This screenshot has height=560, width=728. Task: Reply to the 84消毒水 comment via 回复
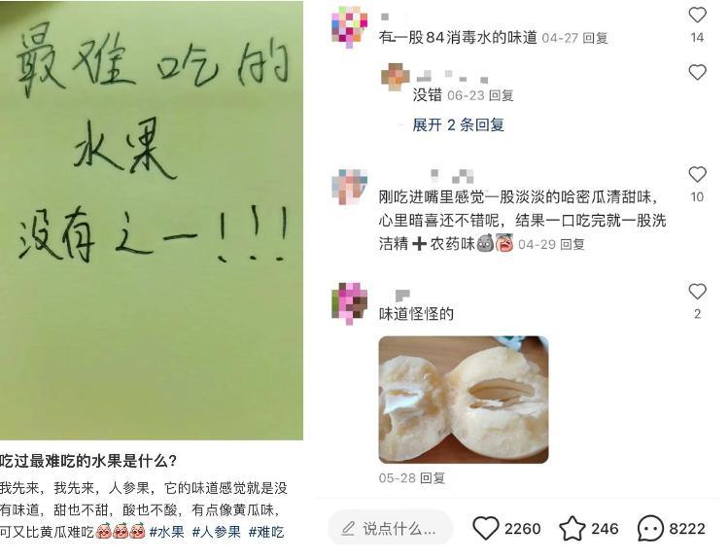595,38
